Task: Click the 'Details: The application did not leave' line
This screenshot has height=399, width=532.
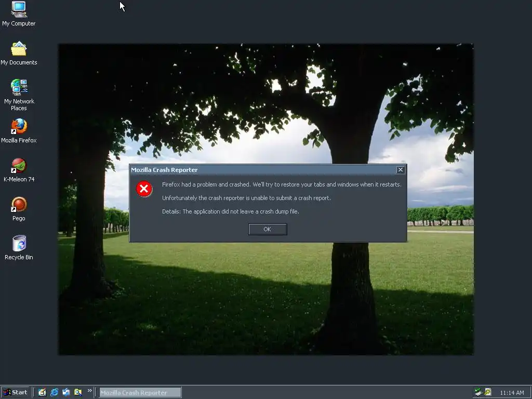Action: click(231, 211)
